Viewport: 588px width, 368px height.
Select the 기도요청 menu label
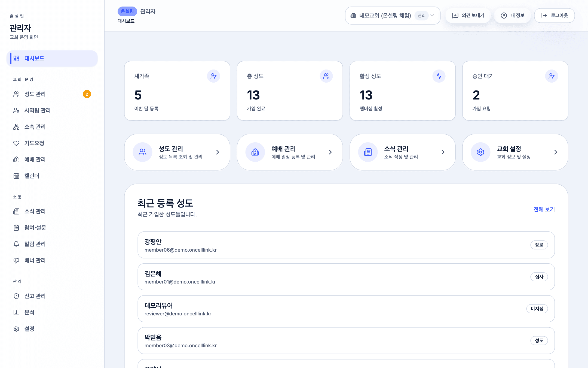point(34,143)
